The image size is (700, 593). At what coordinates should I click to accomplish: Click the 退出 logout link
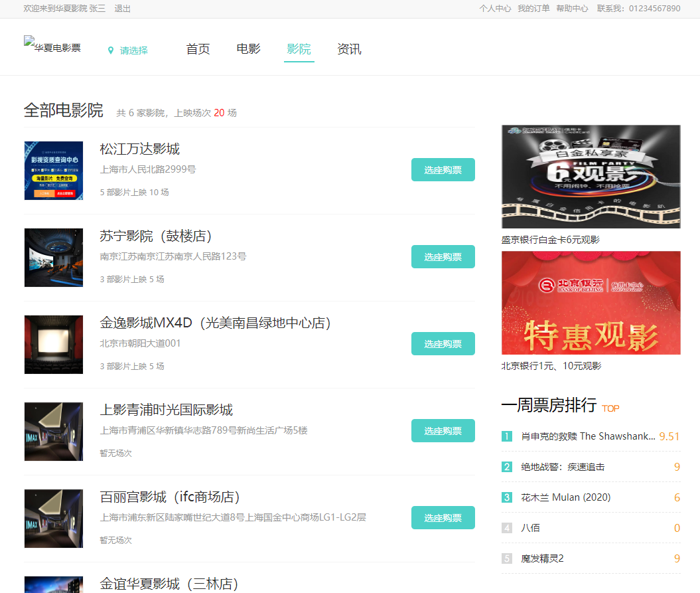click(122, 9)
